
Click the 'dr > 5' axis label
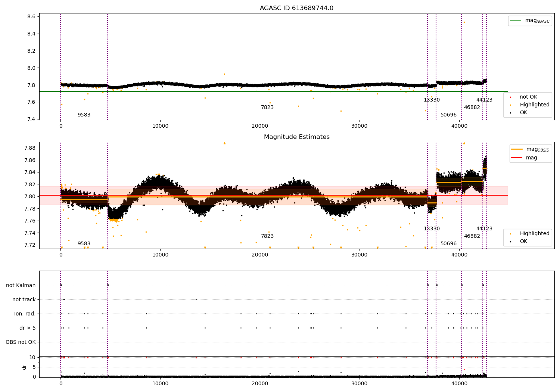28,328
